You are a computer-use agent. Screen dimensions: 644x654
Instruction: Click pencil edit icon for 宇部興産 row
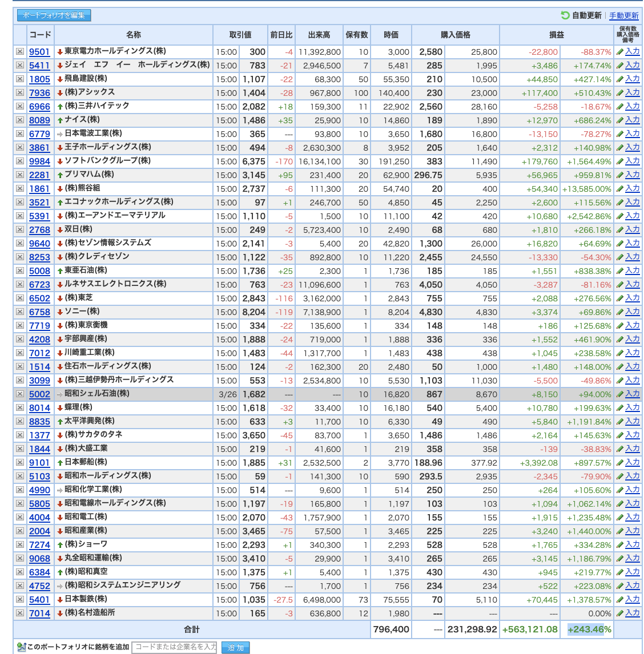click(x=620, y=339)
